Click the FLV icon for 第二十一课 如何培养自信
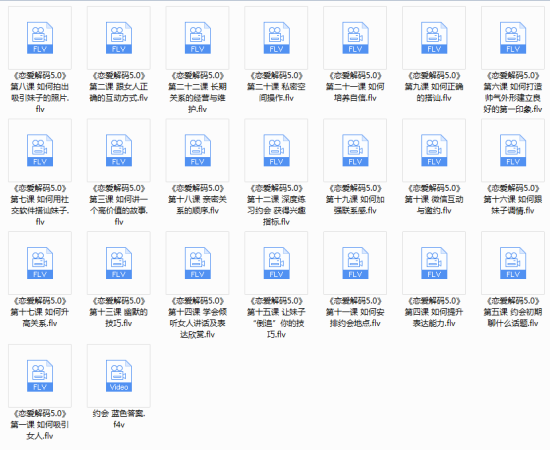The image size is (550, 450). (355, 38)
